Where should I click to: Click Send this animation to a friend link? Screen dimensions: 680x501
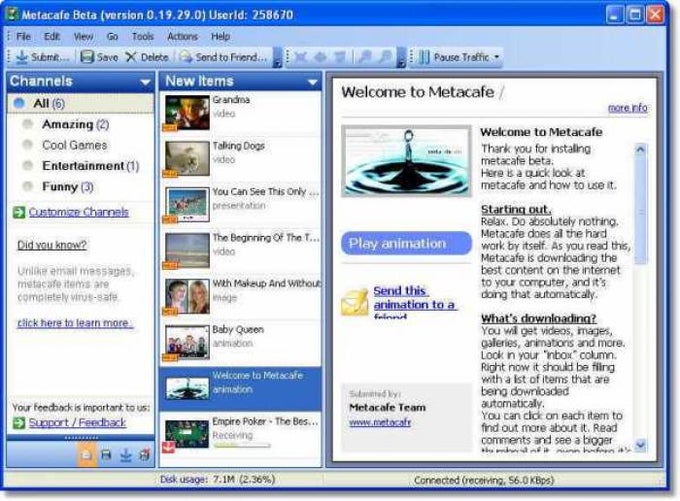click(414, 303)
